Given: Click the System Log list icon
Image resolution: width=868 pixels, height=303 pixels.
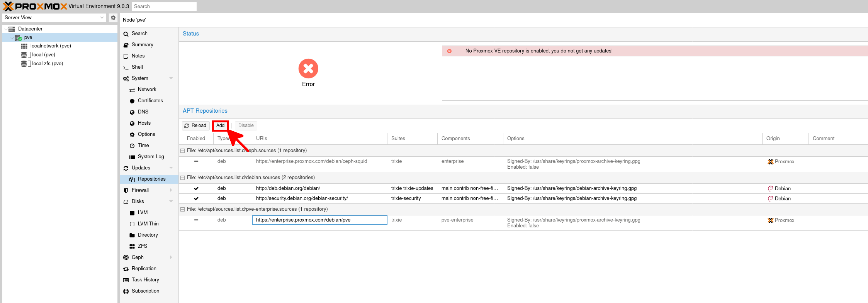Looking at the screenshot, I should 132,157.
